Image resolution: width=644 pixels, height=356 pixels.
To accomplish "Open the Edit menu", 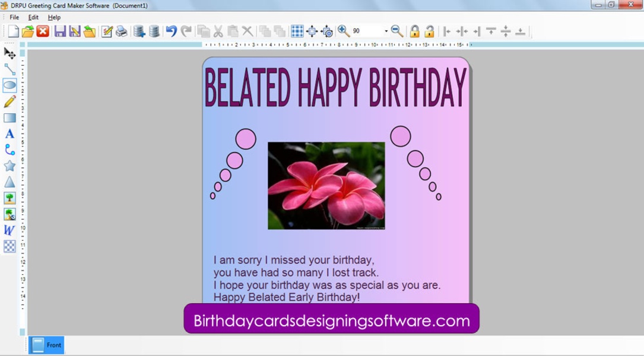I will 33,17.
